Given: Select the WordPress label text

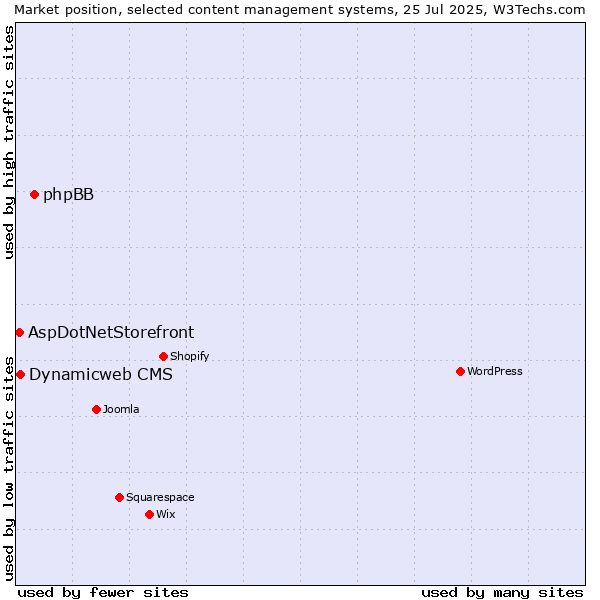Looking at the screenshot, I should coord(495,372).
